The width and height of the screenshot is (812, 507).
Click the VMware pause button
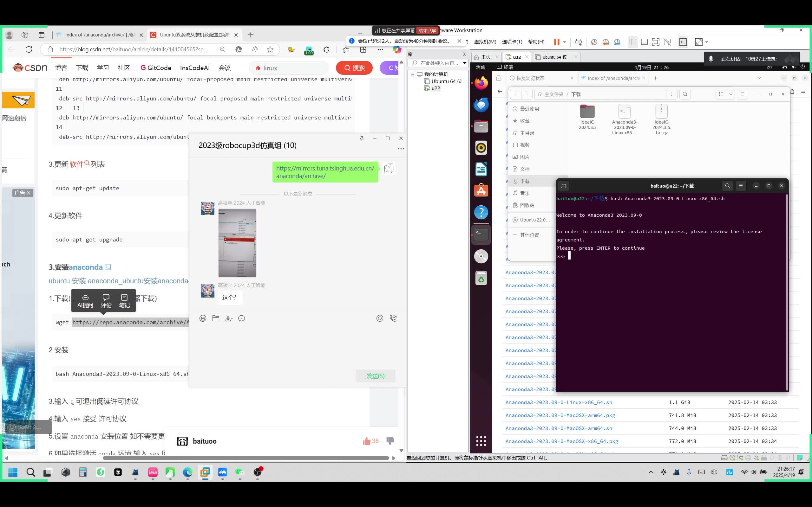(x=557, y=42)
